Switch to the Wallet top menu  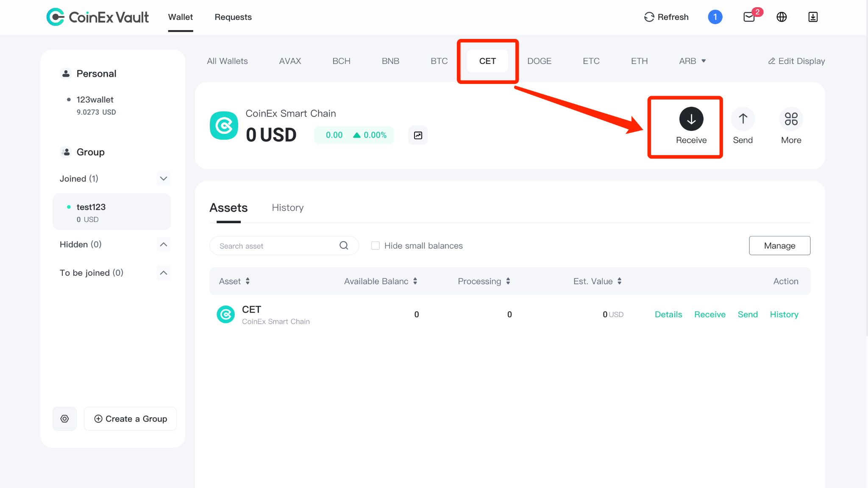pyautogui.click(x=181, y=17)
